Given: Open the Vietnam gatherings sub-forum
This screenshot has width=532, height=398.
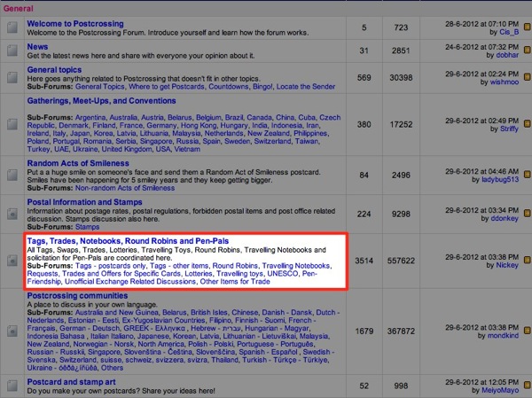Looking at the screenshot, I should click(x=187, y=149).
